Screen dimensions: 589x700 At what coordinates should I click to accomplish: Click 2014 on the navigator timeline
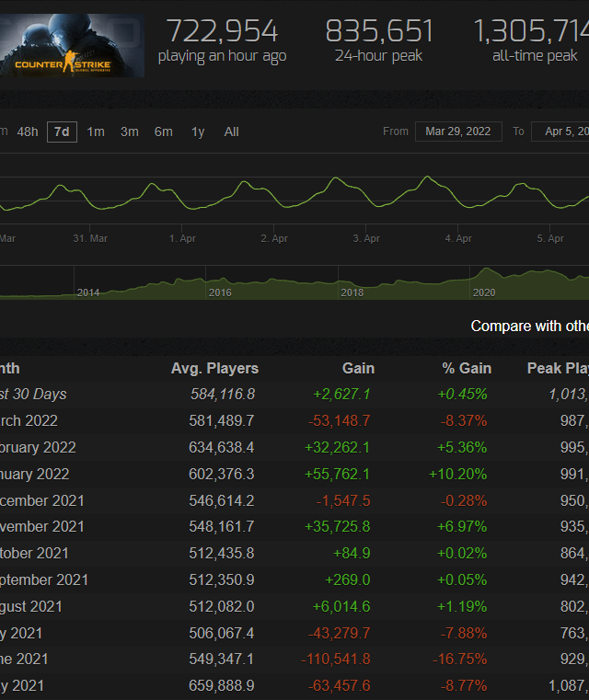coord(88,293)
